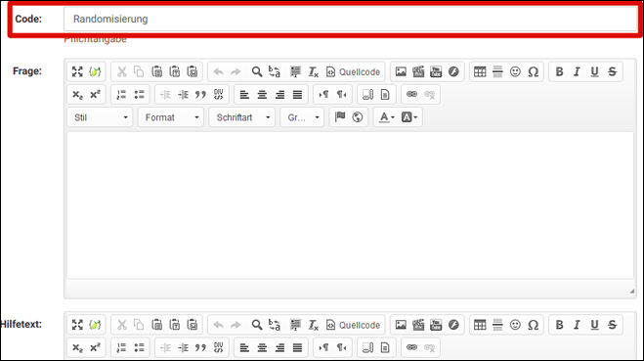Click inside the Frage text area
644x361 pixels.
point(350,205)
